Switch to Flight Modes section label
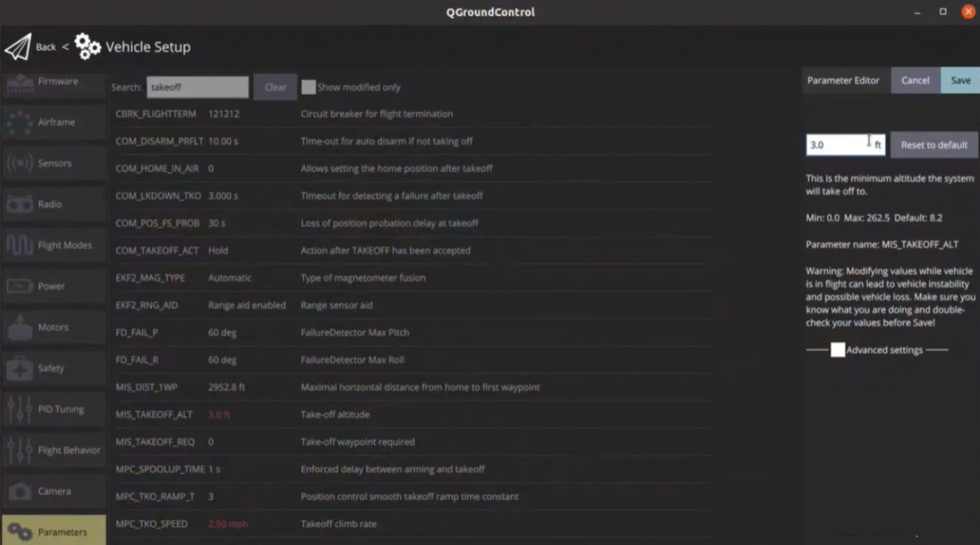The image size is (980, 545). (65, 245)
